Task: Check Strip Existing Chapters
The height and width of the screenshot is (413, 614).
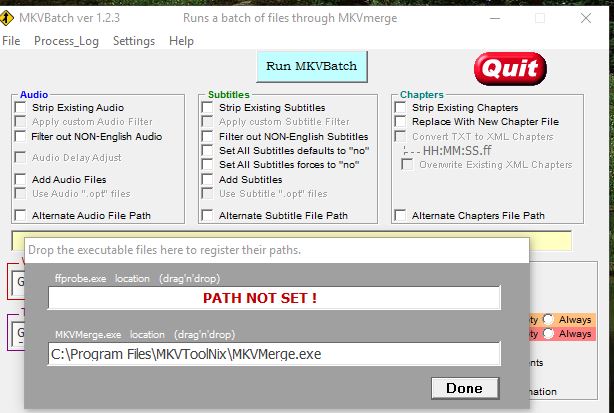Action: click(400, 107)
